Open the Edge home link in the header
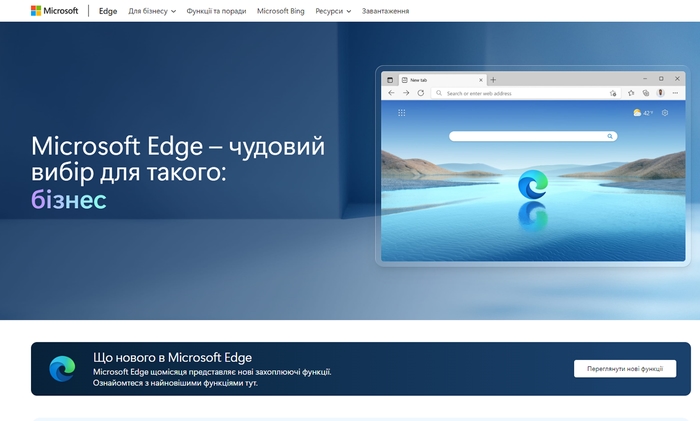The height and width of the screenshot is (421, 700). 108,11
